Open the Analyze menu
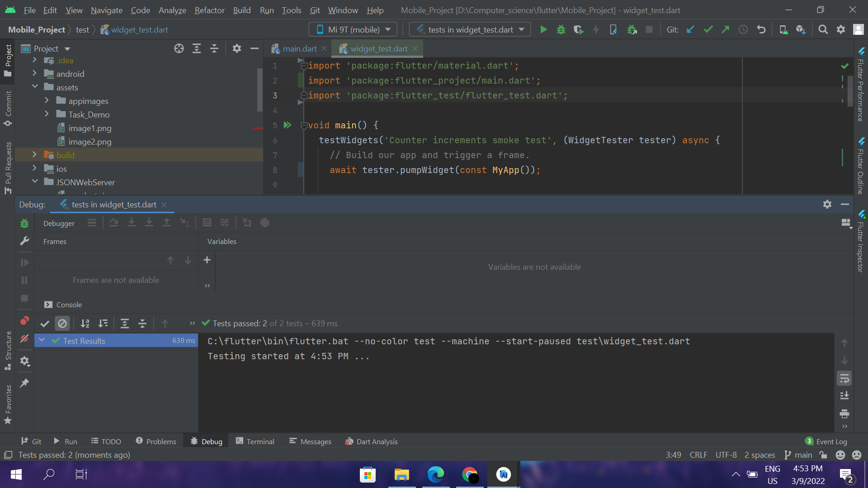Viewport: 868px width, 488px height. click(172, 10)
